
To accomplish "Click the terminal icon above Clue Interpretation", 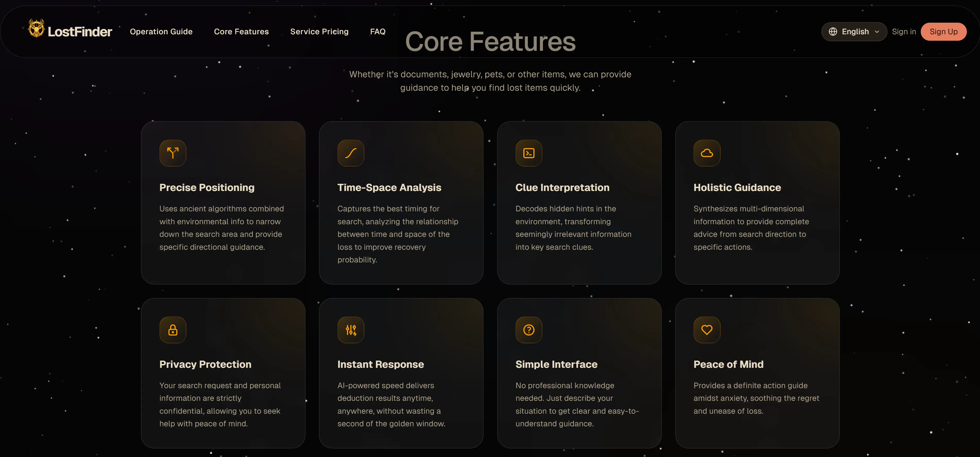I will 529,153.
